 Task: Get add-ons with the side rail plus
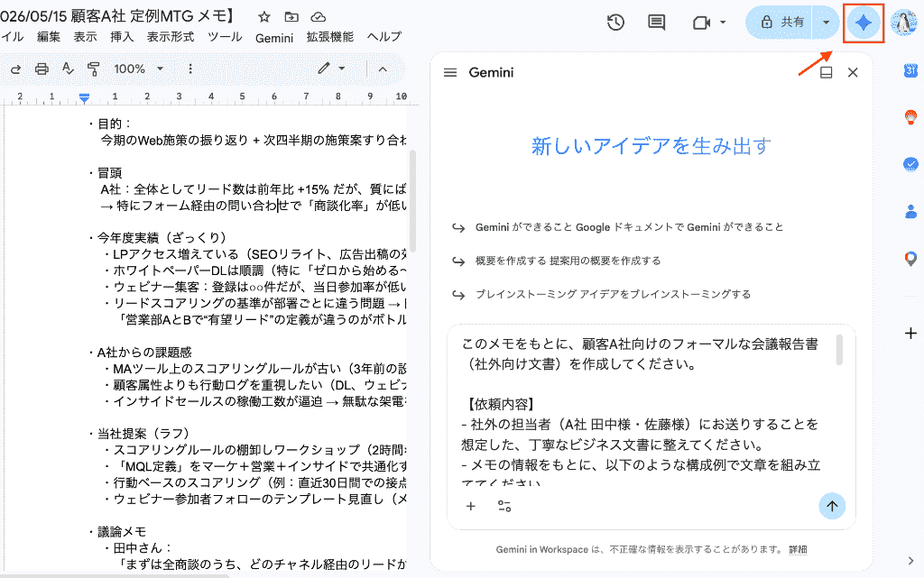pyautogui.click(x=910, y=333)
